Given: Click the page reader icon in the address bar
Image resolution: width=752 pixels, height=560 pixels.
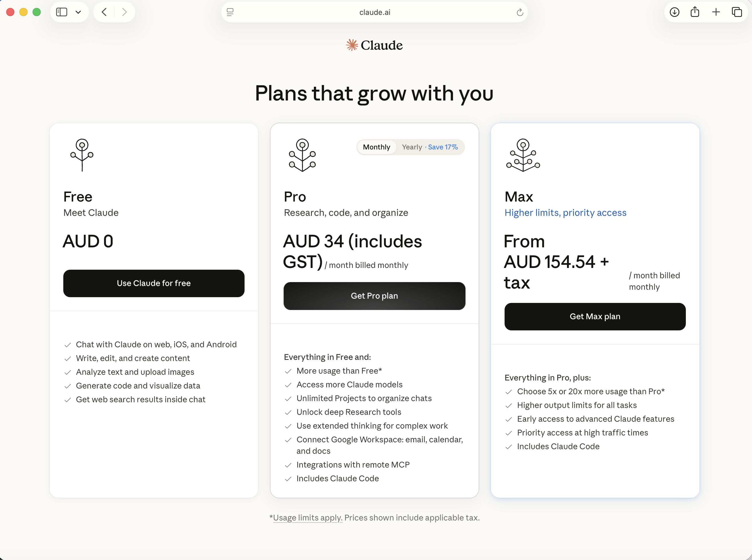Looking at the screenshot, I should [x=230, y=13].
